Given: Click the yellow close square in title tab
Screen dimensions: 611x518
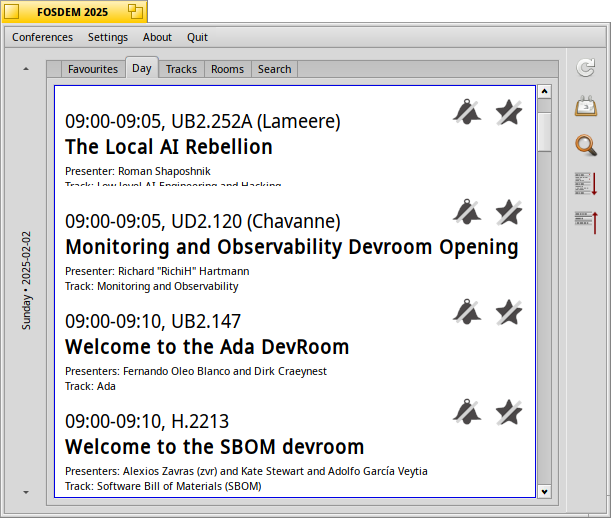Looking at the screenshot, I should (x=12, y=12).
